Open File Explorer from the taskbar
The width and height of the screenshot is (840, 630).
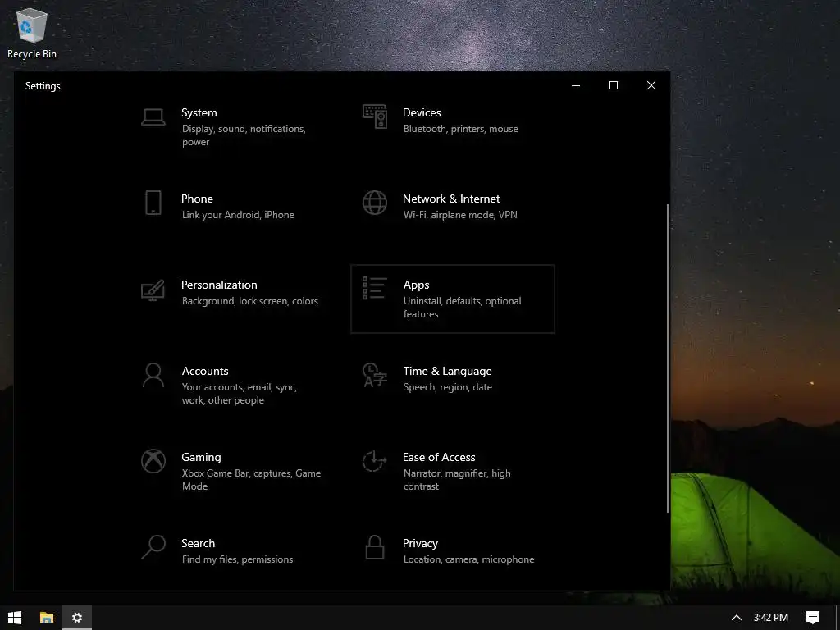click(x=47, y=618)
